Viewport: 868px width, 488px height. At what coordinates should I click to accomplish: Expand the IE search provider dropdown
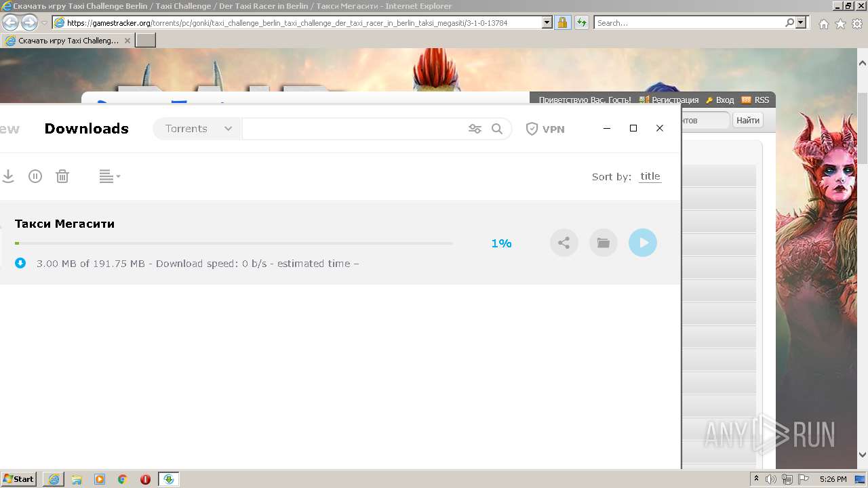(802, 22)
